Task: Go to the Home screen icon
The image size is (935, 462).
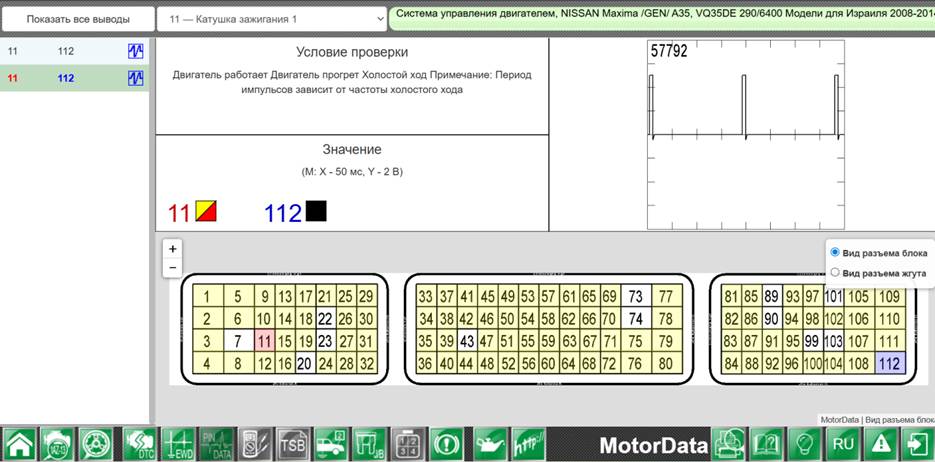Action: 20,444
